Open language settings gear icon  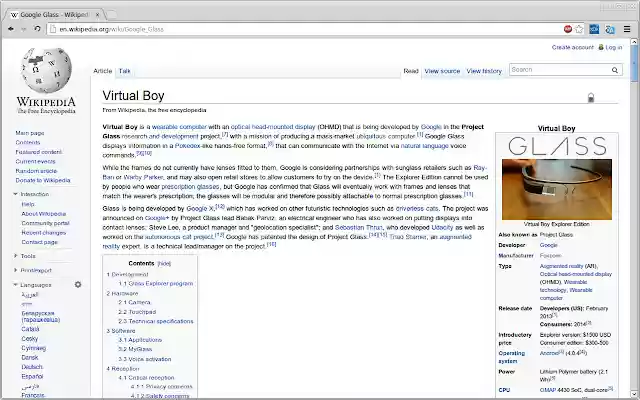(x=78, y=284)
